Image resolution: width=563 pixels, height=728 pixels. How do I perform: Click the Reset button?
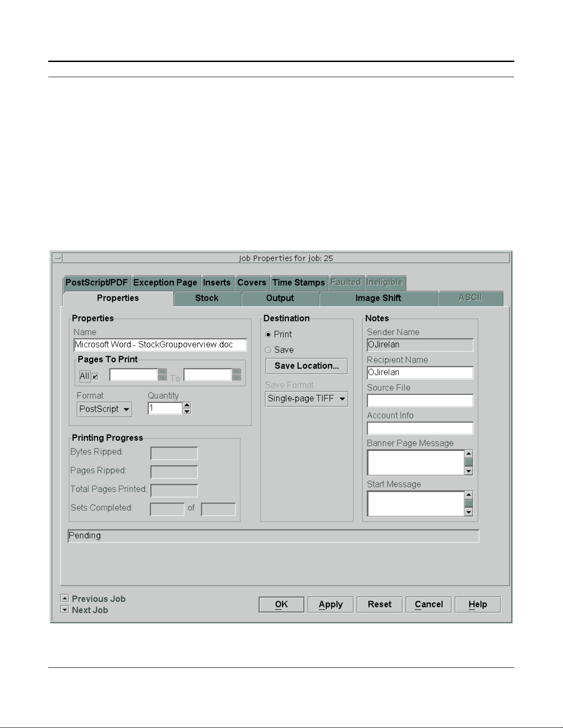pos(380,604)
